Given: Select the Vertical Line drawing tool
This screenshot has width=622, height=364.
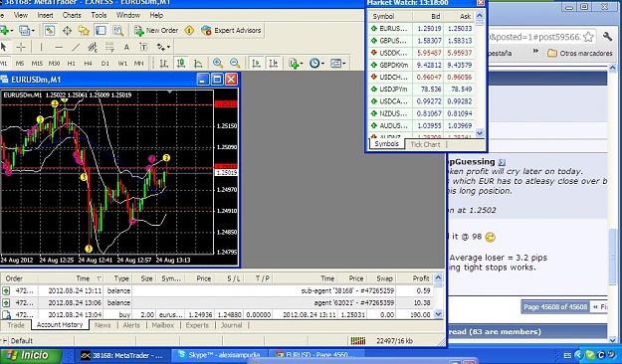Looking at the screenshot, I should (x=41, y=47).
